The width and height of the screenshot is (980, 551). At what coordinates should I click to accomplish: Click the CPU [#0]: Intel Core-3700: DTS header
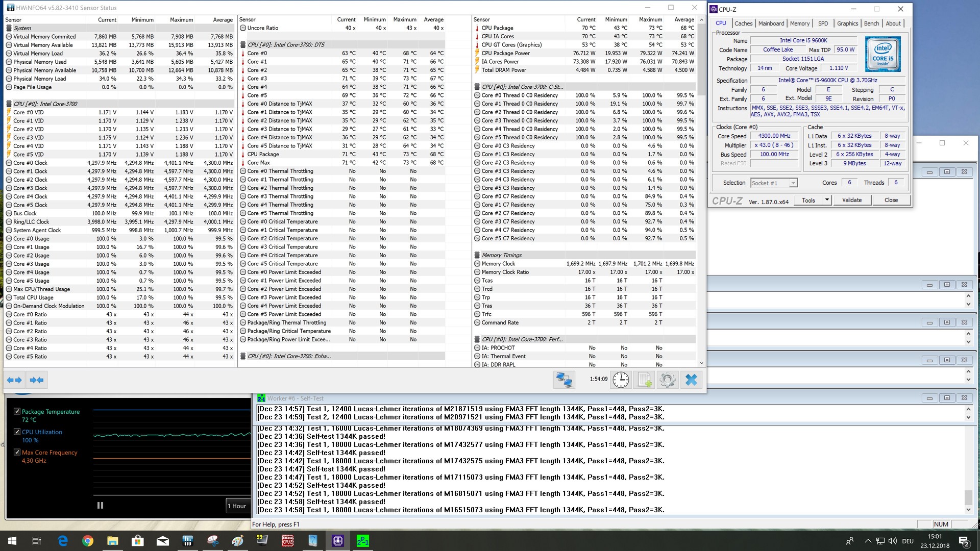click(x=342, y=45)
